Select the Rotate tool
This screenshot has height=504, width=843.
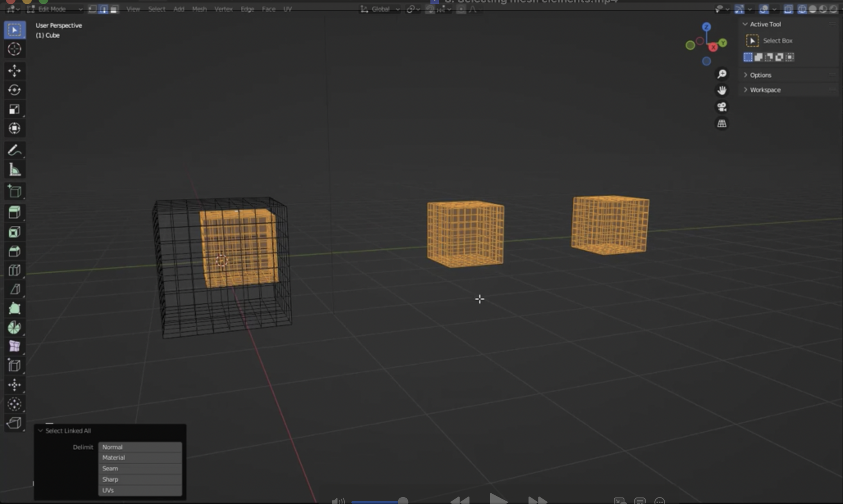[14, 90]
